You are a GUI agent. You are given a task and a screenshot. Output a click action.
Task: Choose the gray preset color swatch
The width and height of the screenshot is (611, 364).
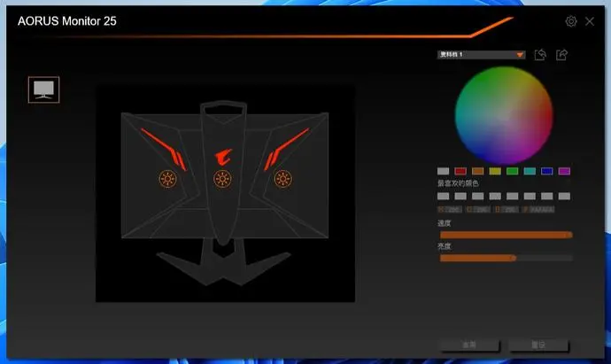(x=443, y=171)
